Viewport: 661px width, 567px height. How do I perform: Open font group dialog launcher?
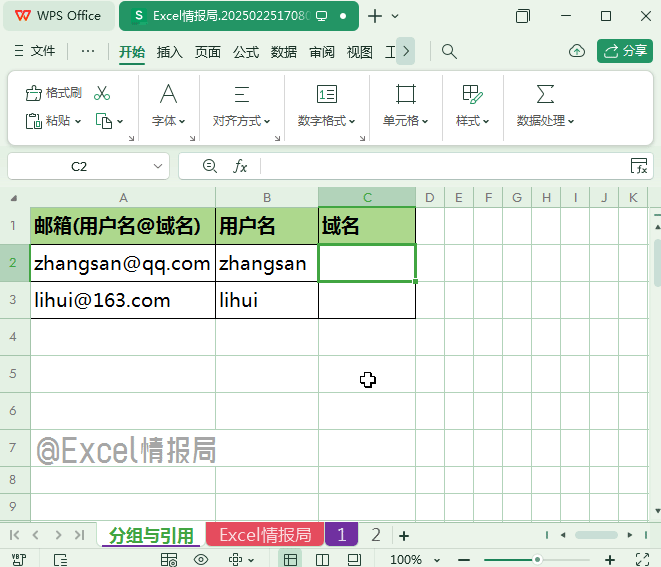tap(192, 138)
